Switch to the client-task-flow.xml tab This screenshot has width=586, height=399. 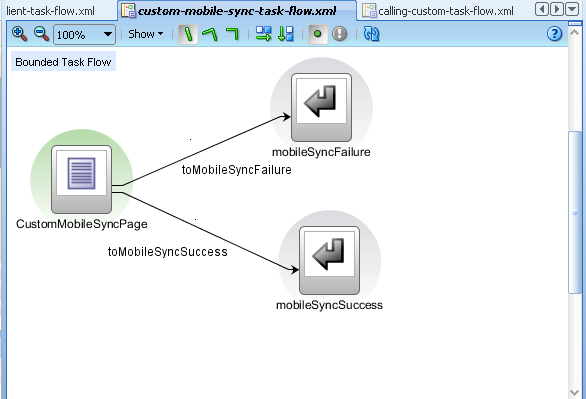pos(50,11)
